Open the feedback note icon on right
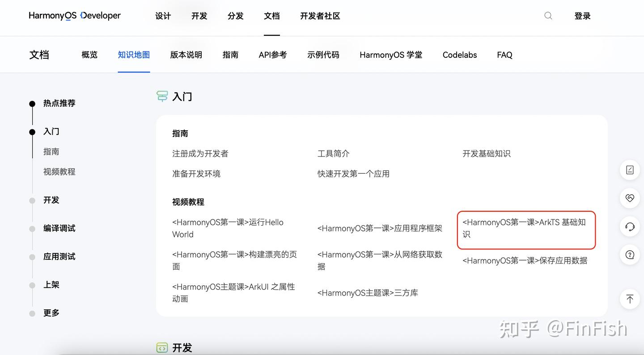 click(630, 170)
